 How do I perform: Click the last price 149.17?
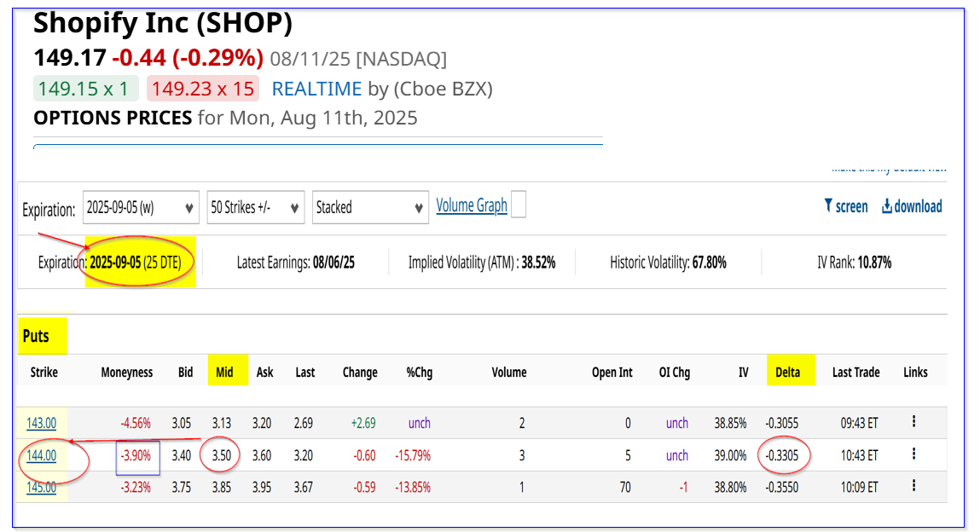tap(70, 57)
